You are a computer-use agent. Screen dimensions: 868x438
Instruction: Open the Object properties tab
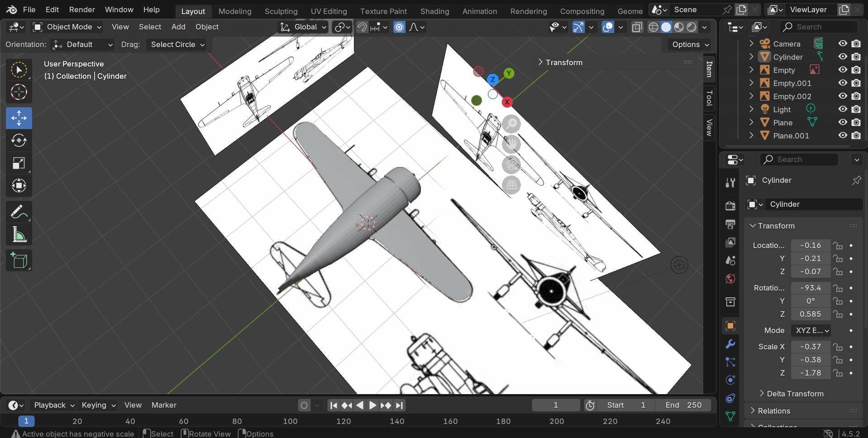point(730,326)
